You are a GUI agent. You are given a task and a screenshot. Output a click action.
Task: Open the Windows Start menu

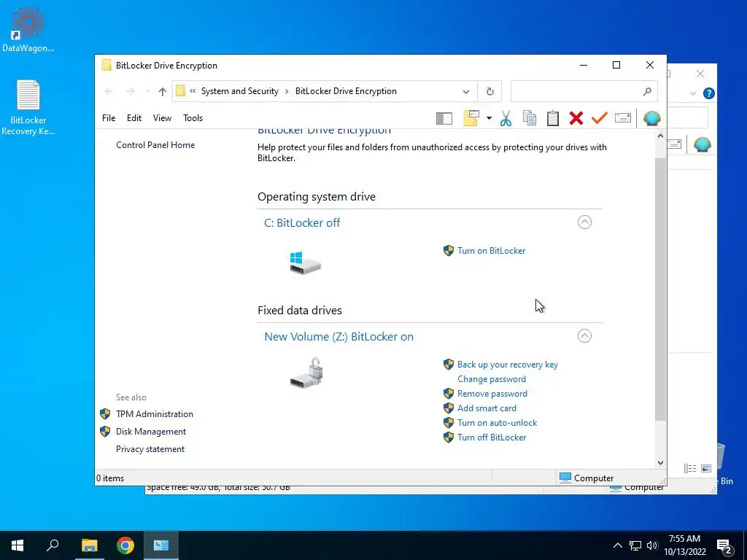pyautogui.click(x=18, y=545)
